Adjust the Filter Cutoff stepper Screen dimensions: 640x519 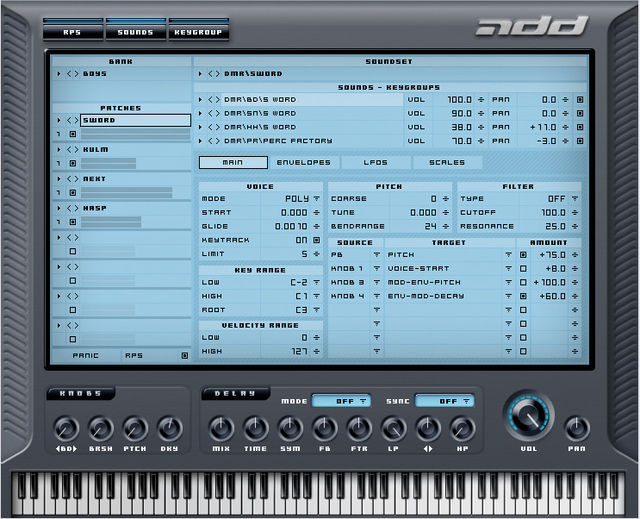pos(575,213)
